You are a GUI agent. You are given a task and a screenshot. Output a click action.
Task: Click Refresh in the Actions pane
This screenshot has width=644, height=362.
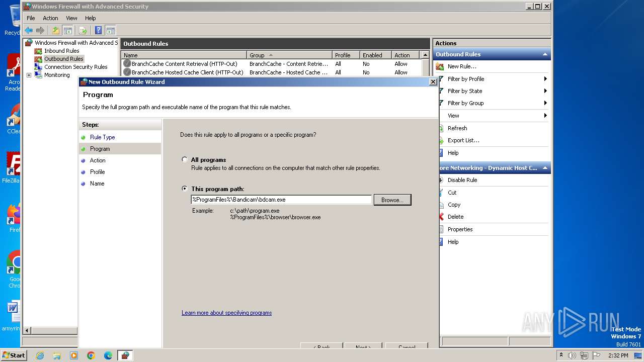(457, 128)
